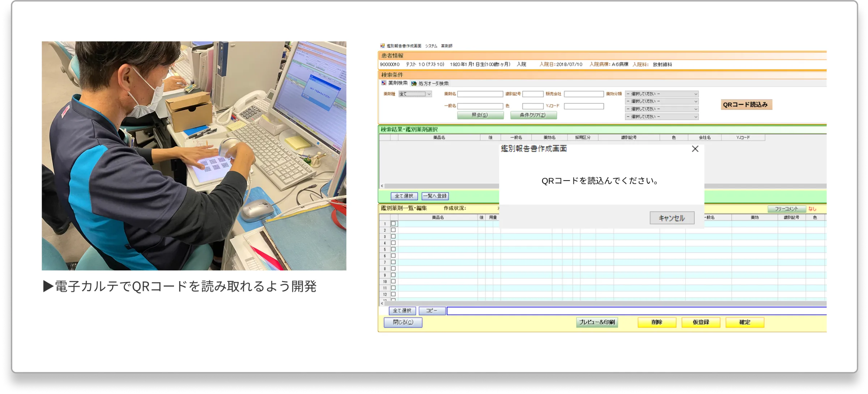868x394 pixels.
Task: Select the 薬剤検索 tab
Action: (x=397, y=83)
